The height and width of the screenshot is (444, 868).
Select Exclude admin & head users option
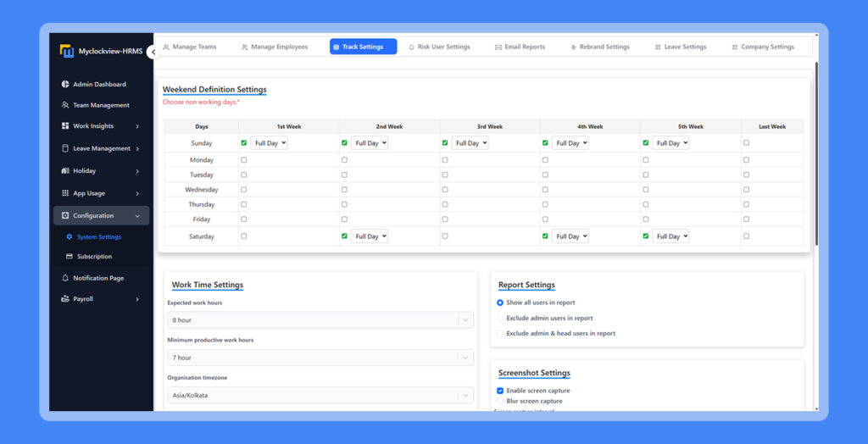(500, 334)
